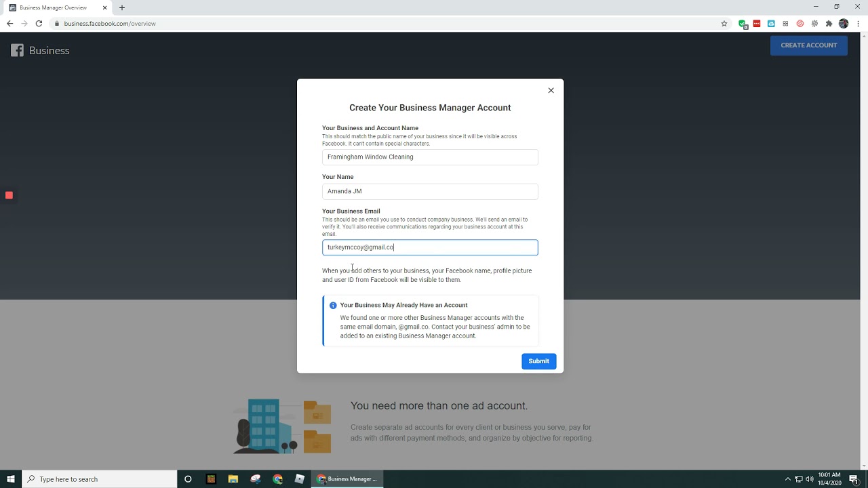Open the gear-shaped extension icon
The image size is (868, 488).
(x=814, y=24)
